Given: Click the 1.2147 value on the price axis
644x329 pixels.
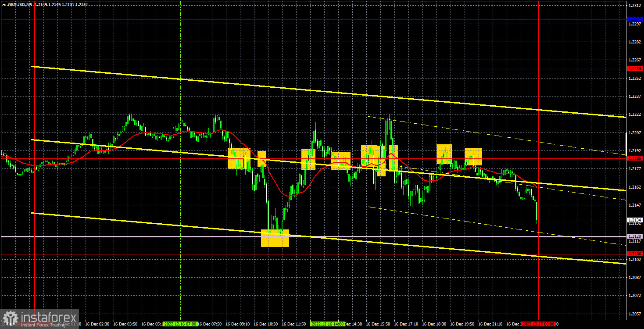Looking at the screenshot, I should click(634, 205).
